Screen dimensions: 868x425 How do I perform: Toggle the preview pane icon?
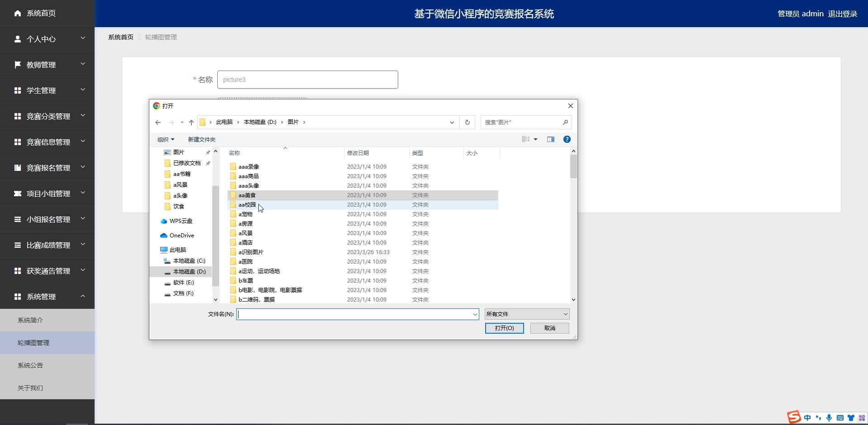551,139
